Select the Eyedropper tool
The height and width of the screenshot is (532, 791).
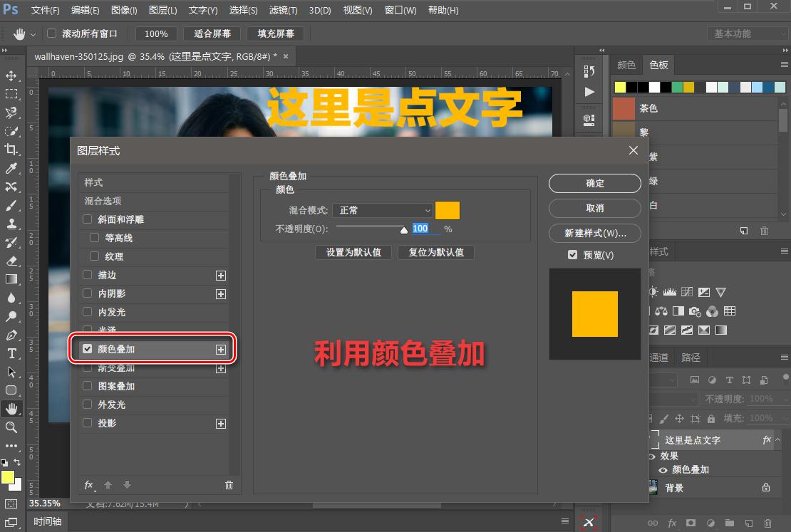pyautogui.click(x=11, y=168)
